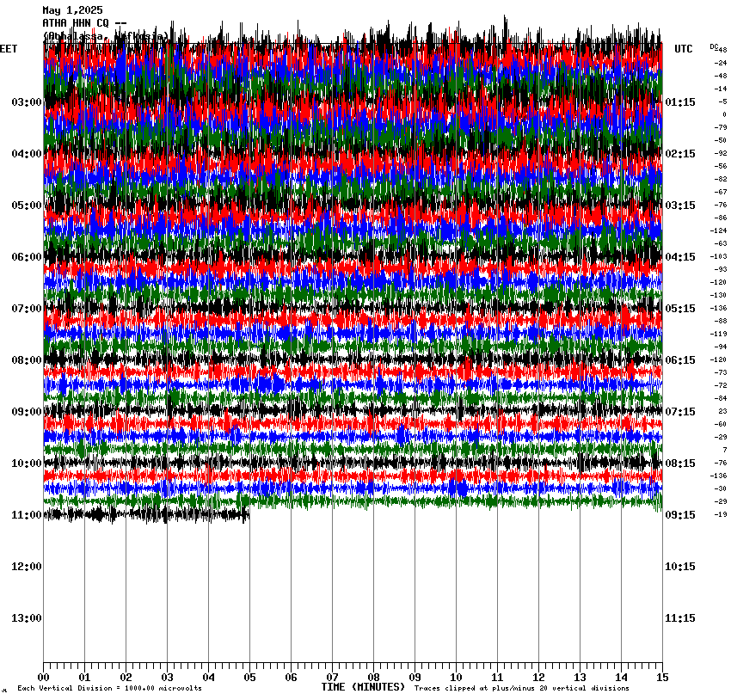731x700 pixels.
Task: Click the DC offset value '-130'
Action: (x=718, y=296)
